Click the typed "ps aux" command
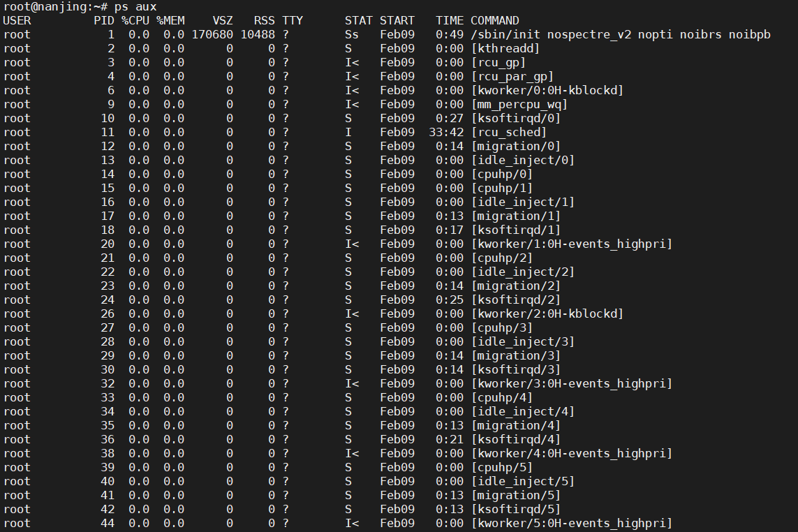Screen dimensions: 798x532 pyautogui.click(x=135, y=6)
